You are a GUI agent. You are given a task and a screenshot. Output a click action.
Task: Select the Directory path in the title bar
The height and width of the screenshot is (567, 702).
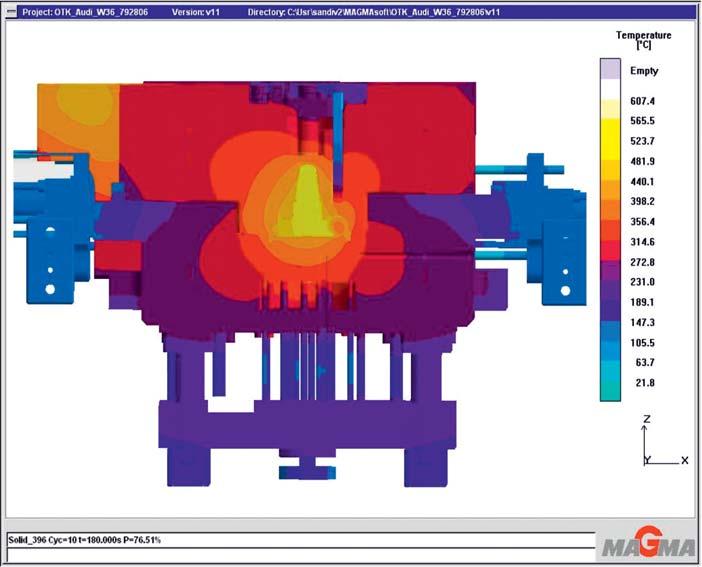pos(374,12)
